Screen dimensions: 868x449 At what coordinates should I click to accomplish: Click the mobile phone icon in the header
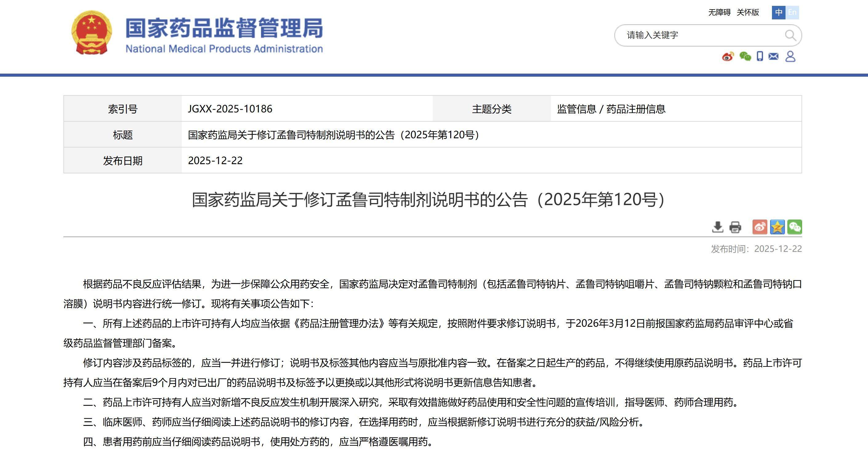[x=760, y=56]
